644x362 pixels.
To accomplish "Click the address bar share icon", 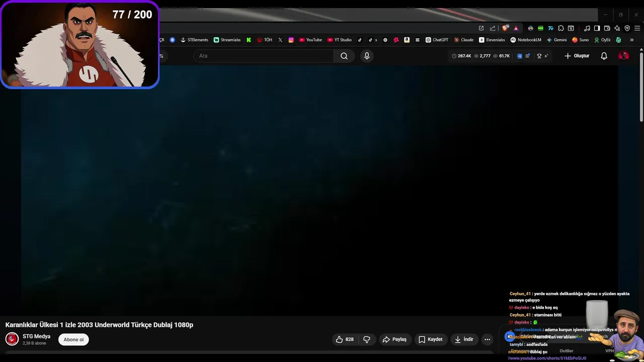I will [x=493, y=28].
